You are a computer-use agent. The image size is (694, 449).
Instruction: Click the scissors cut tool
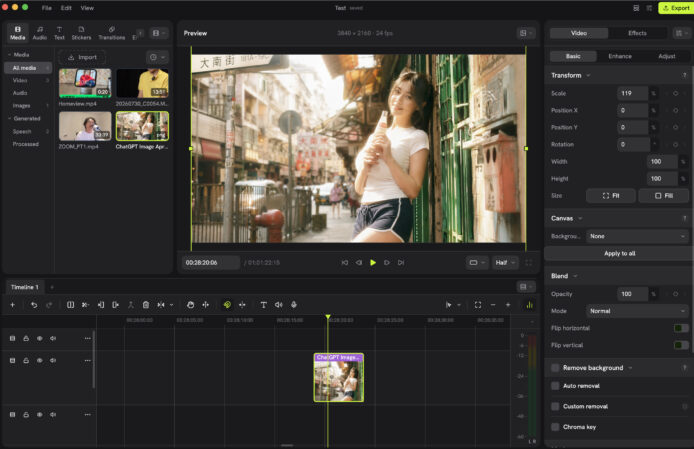[x=85, y=305]
